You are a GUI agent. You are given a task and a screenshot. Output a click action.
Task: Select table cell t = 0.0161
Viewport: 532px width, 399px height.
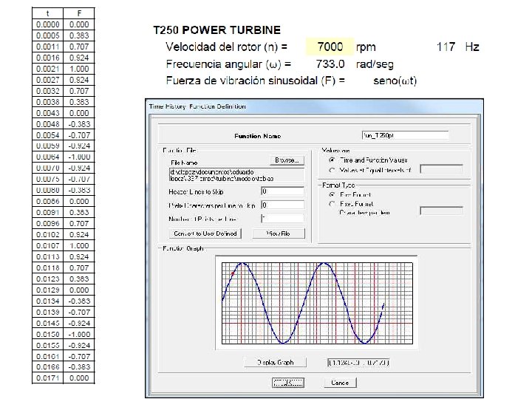(x=47, y=356)
